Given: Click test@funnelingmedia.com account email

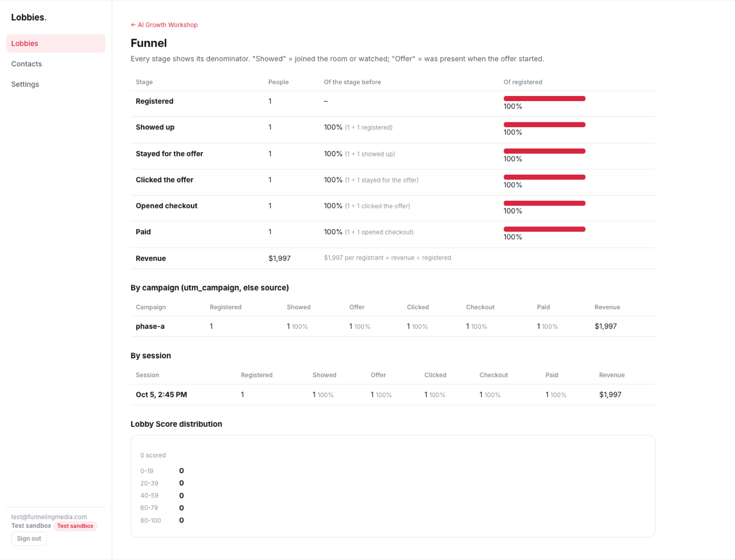Looking at the screenshot, I should click(x=49, y=517).
